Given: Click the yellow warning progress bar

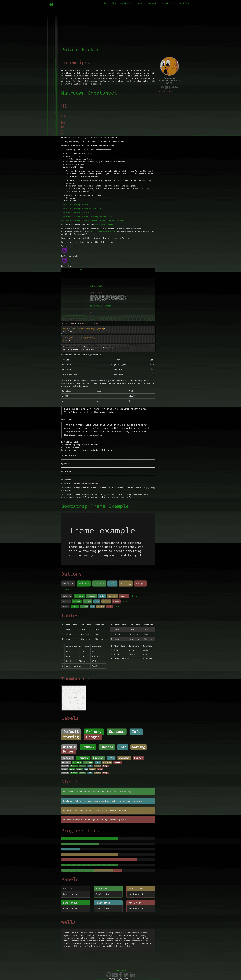Looking at the screenshot, I should point(90,854).
